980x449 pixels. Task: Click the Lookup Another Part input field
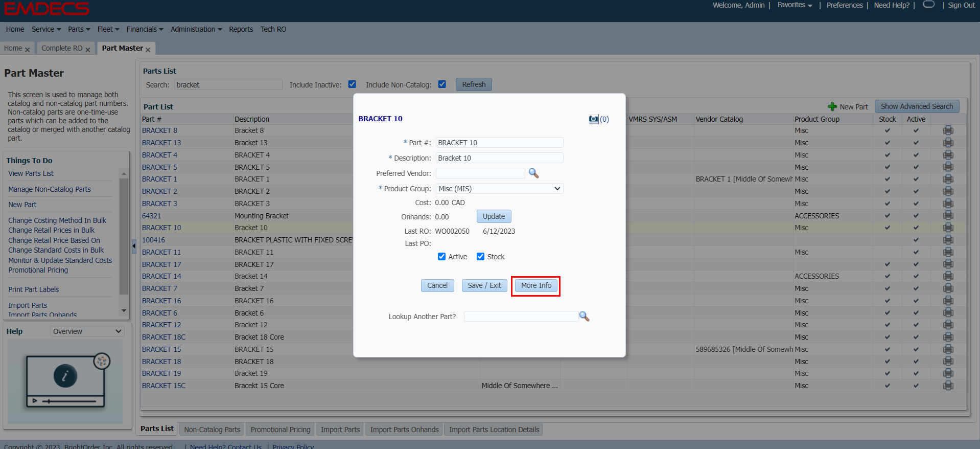click(x=521, y=317)
